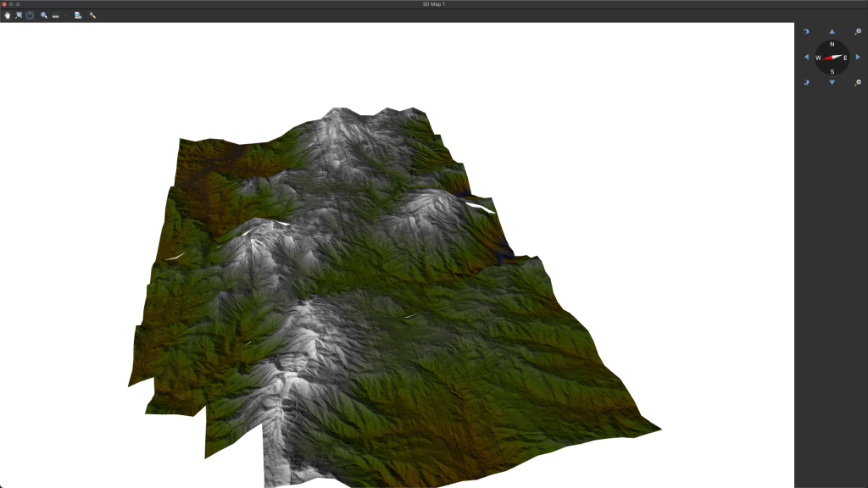Pan the view west using left arrow
Image resolution: width=868 pixels, height=488 pixels.
806,57
